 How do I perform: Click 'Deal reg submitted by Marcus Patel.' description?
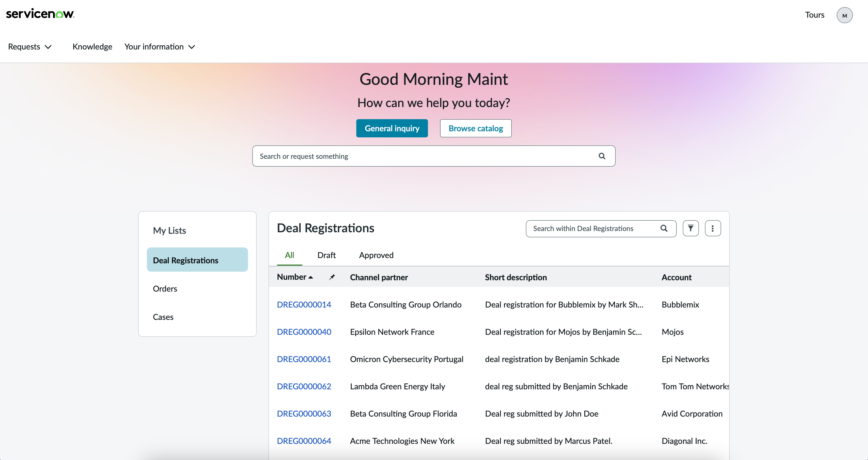pos(549,441)
